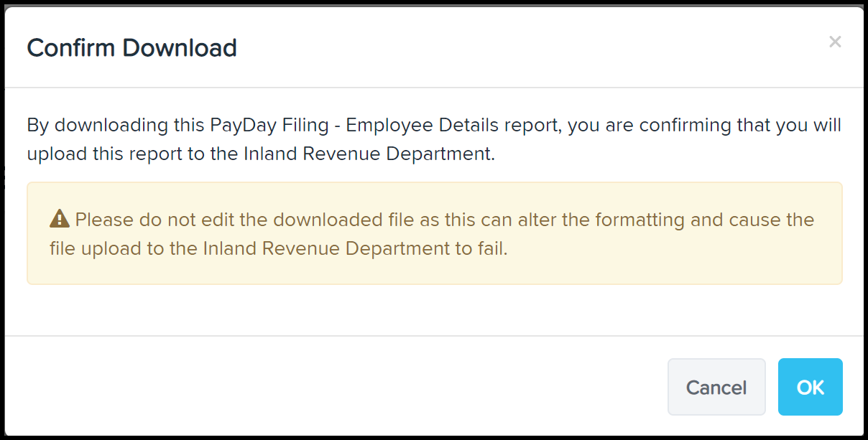
Task: Click OK to confirm the download
Action: tap(810, 387)
